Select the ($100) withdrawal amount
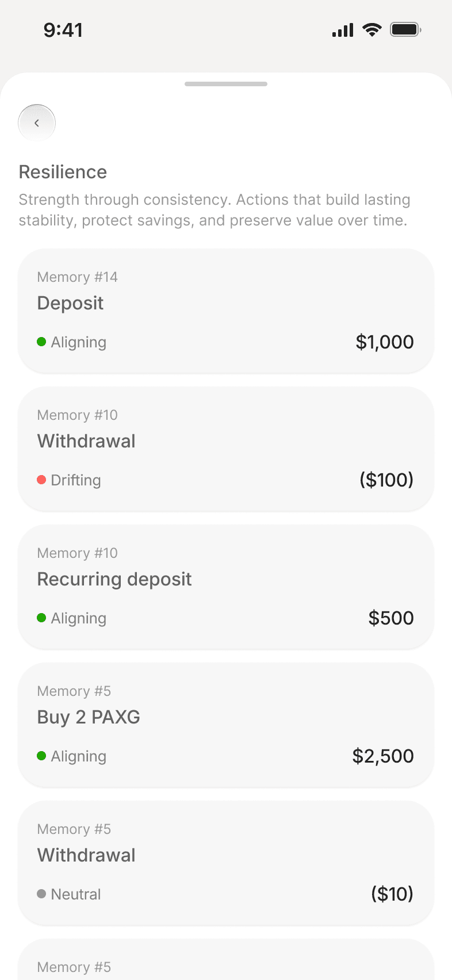The image size is (452, 980). click(x=386, y=480)
